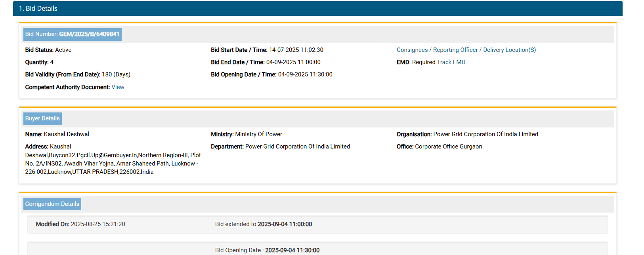Image resolution: width=644 pixels, height=255 pixels.
Task: Click the buyer name Kaushal Deshwal
Action: coord(66,134)
